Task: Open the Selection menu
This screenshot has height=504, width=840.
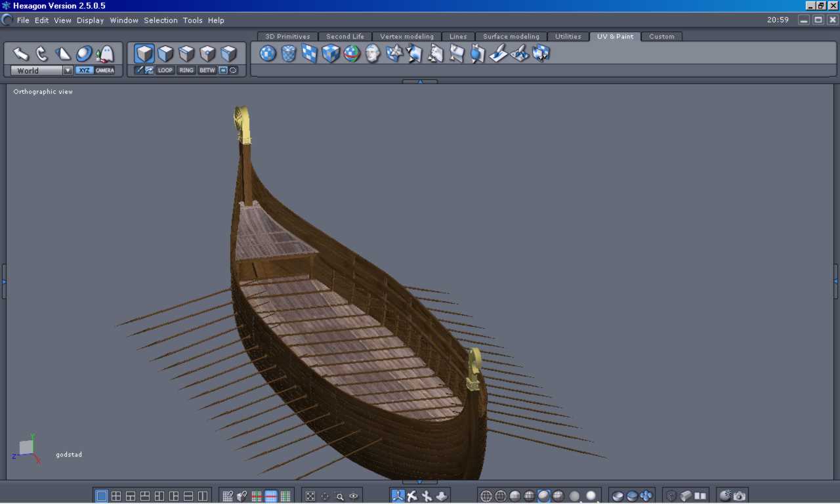Action: pyautogui.click(x=161, y=20)
